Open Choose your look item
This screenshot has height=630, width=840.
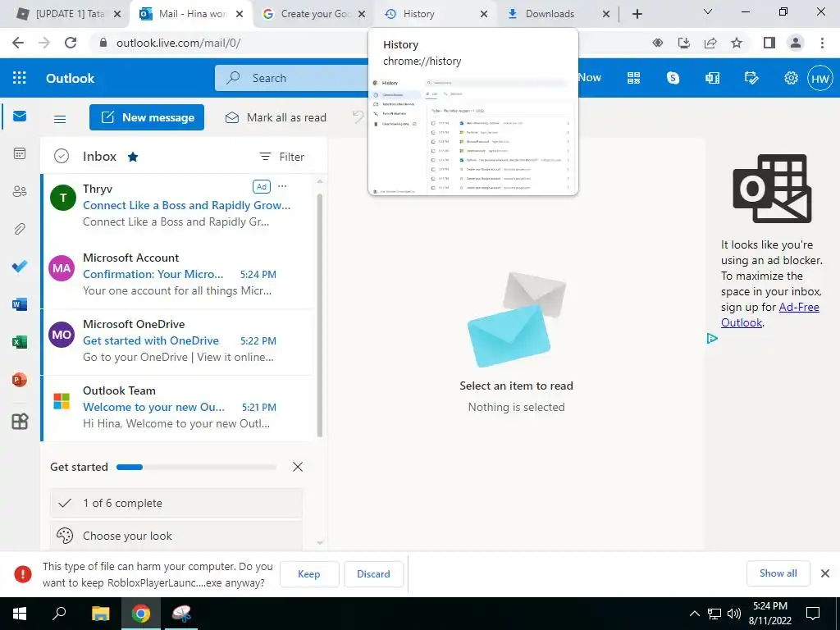click(x=176, y=536)
